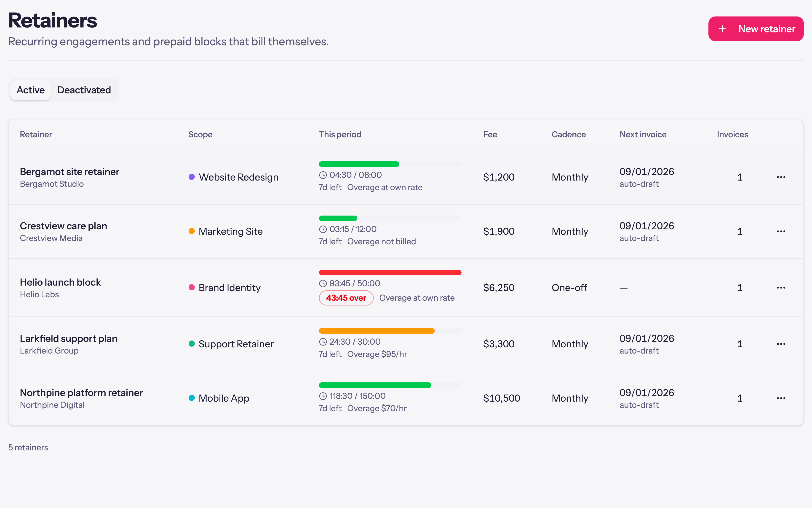Image resolution: width=812 pixels, height=508 pixels.
Task: Select the Mobile App scope label
Action: click(x=224, y=398)
